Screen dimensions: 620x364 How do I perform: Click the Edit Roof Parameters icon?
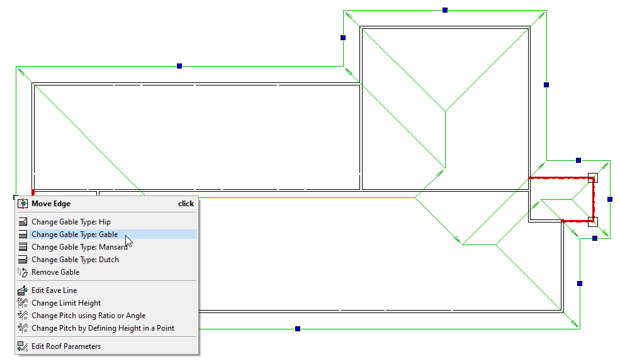(x=23, y=346)
